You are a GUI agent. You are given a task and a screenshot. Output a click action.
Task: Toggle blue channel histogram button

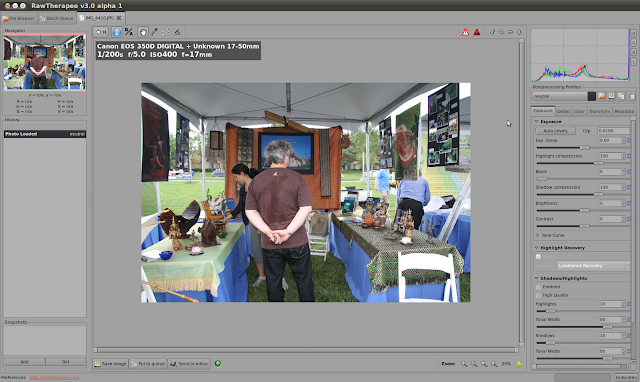[x=633, y=52]
